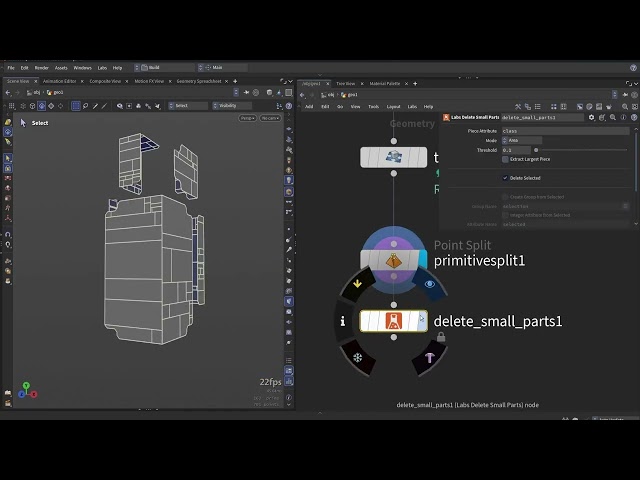This screenshot has width=640, height=480.
Task: Click the Threshold value field
Action: coord(516,150)
